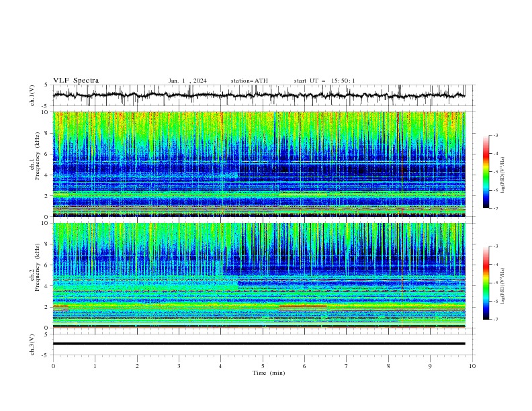532x411 pixels.
Task: Click the "ch.2 Frequency (kHz)" axis label
Action: click(35, 267)
